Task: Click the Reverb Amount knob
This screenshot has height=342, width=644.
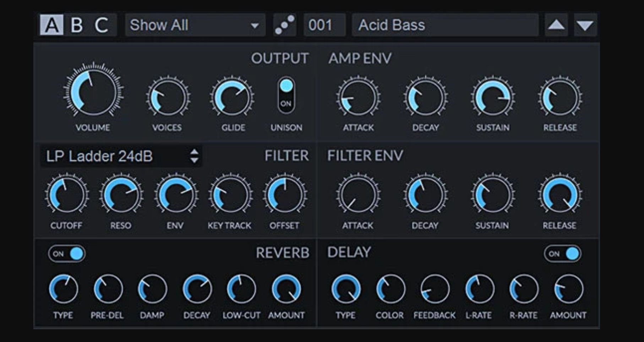Action: (x=286, y=289)
